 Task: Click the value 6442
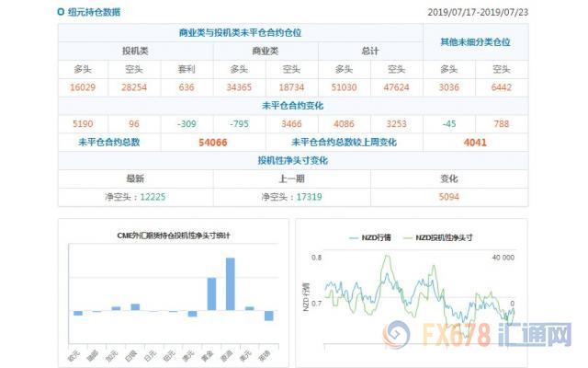tap(502, 87)
